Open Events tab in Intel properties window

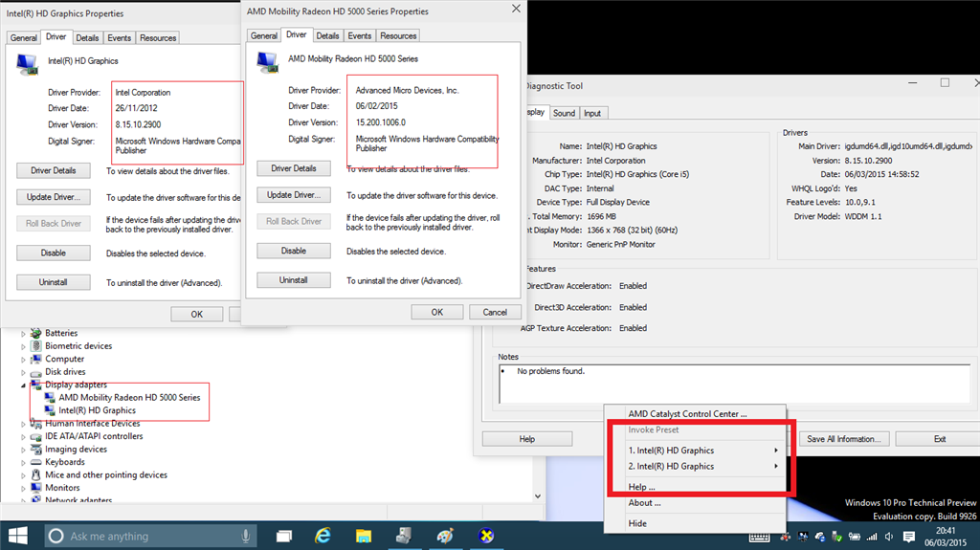pos(119,37)
